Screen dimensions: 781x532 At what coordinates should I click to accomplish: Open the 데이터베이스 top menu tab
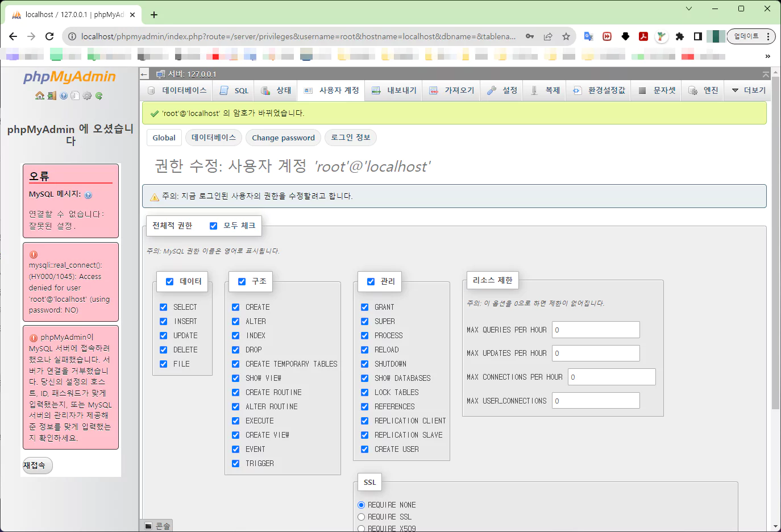177,90
